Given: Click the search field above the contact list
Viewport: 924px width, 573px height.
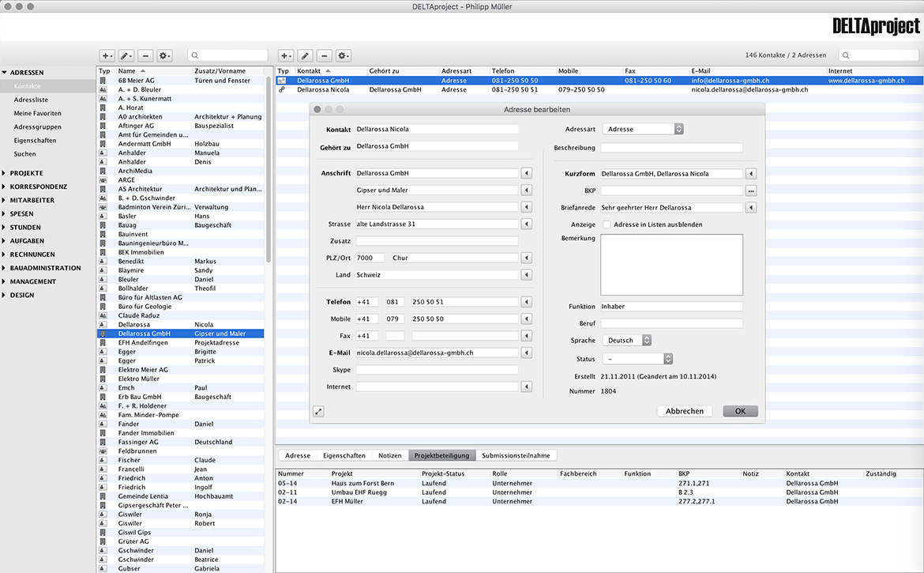Looking at the screenshot, I should tap(228, 55).
